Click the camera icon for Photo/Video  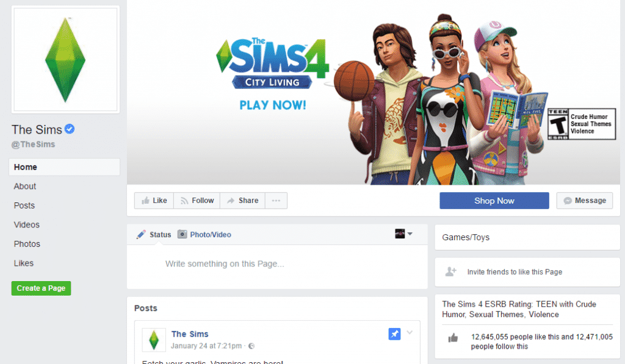coord(182,234)
